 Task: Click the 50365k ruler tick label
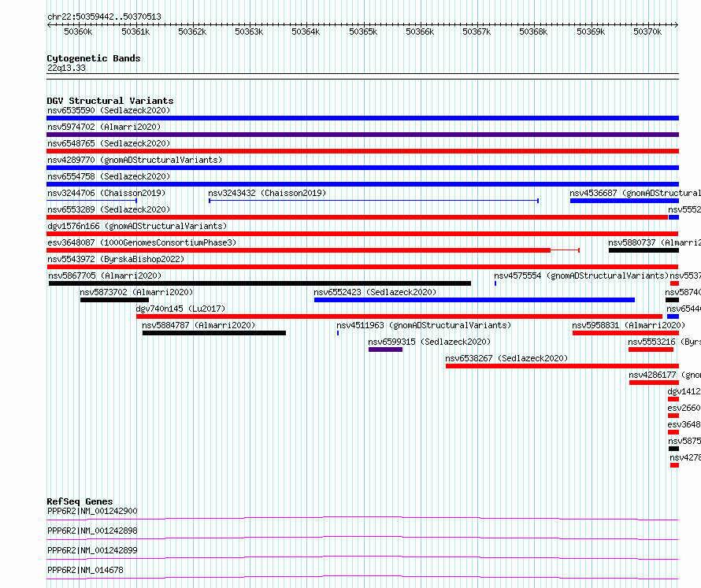click(363, 31)
